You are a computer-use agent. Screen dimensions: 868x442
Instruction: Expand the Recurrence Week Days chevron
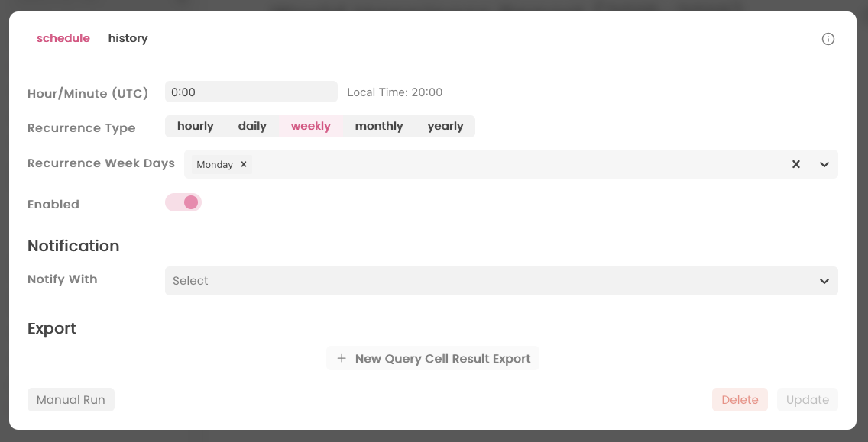pyautogui.click(x=824, y=164)
